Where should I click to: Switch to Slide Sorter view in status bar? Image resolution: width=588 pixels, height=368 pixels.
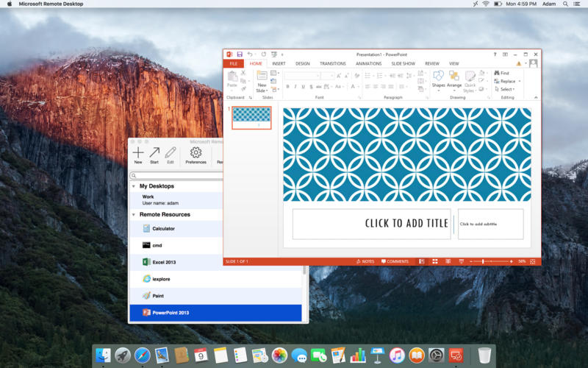434,261
